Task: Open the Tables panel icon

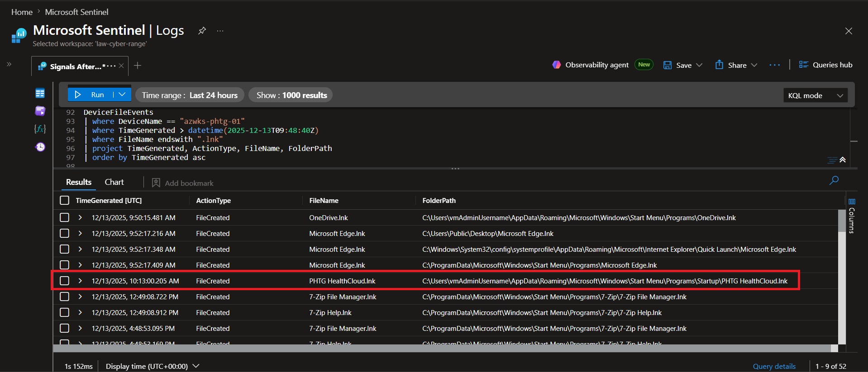Action: click(40, 93)
